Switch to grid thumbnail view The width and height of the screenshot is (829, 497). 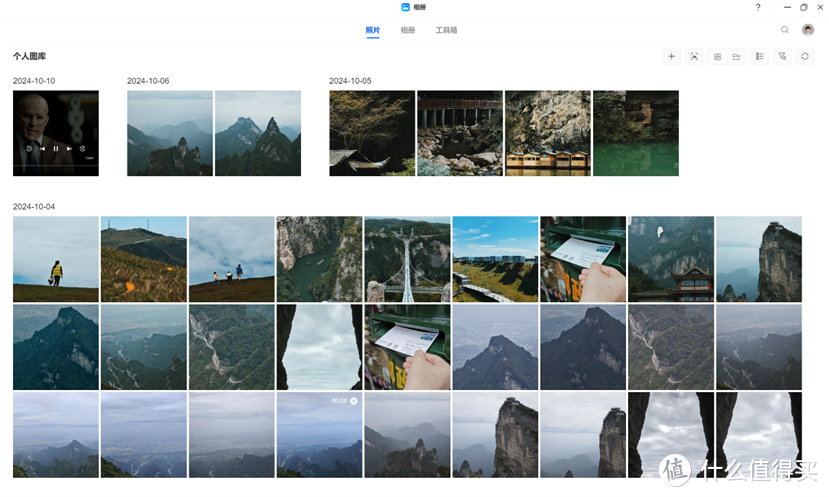717,57
